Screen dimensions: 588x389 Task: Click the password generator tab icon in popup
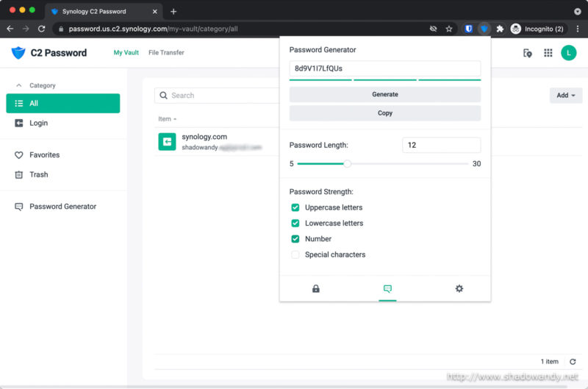(387, 289)
